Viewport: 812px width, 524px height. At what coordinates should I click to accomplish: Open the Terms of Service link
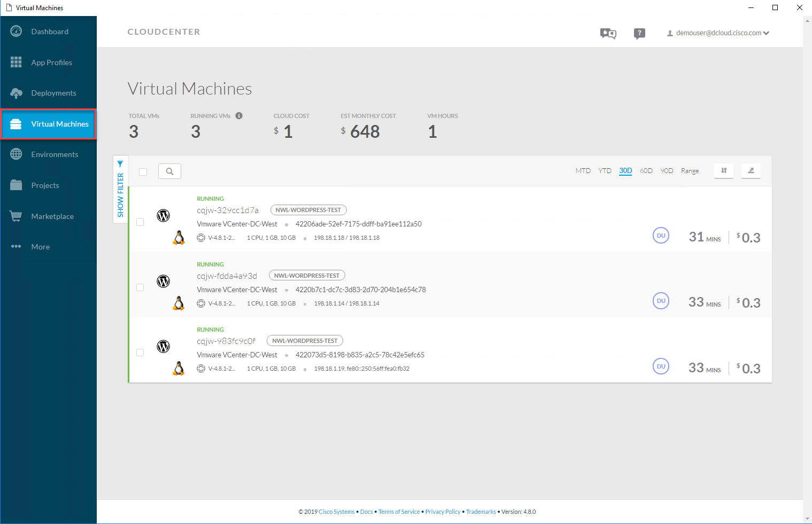(399, 512)
